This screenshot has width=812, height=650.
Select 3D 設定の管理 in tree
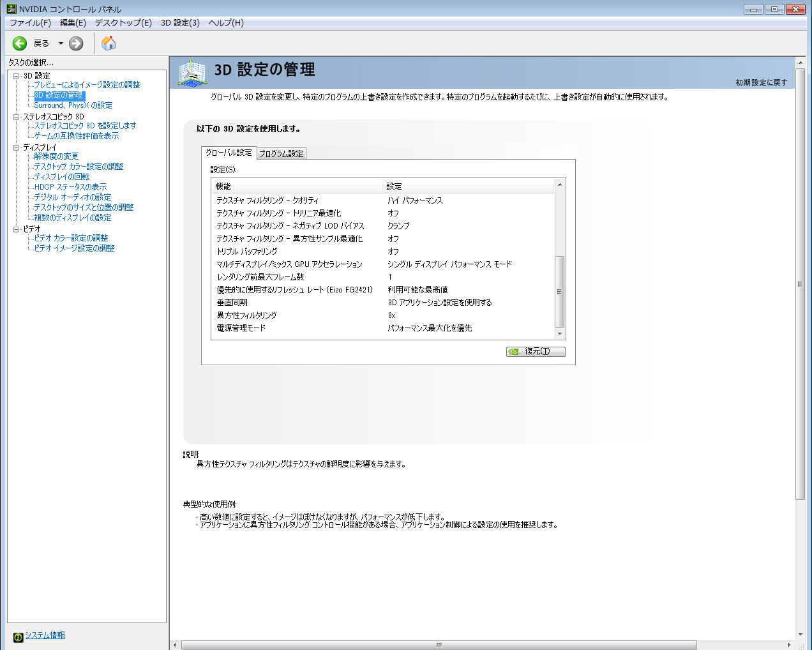(59, 95)
